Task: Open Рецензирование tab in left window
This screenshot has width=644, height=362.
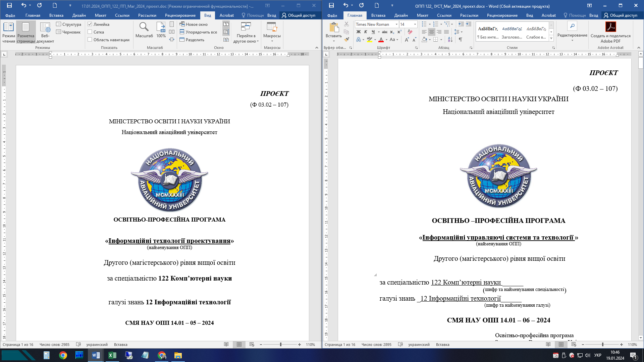Action: (180, 15)
